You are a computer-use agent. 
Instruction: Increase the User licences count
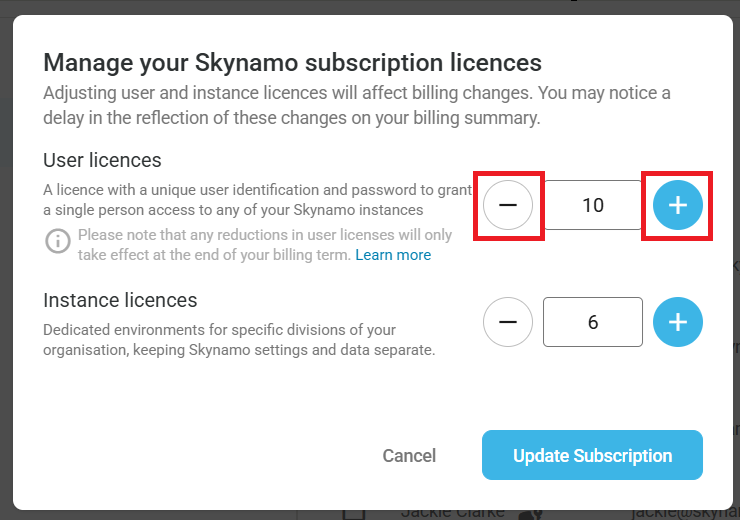tap(678, 205)
